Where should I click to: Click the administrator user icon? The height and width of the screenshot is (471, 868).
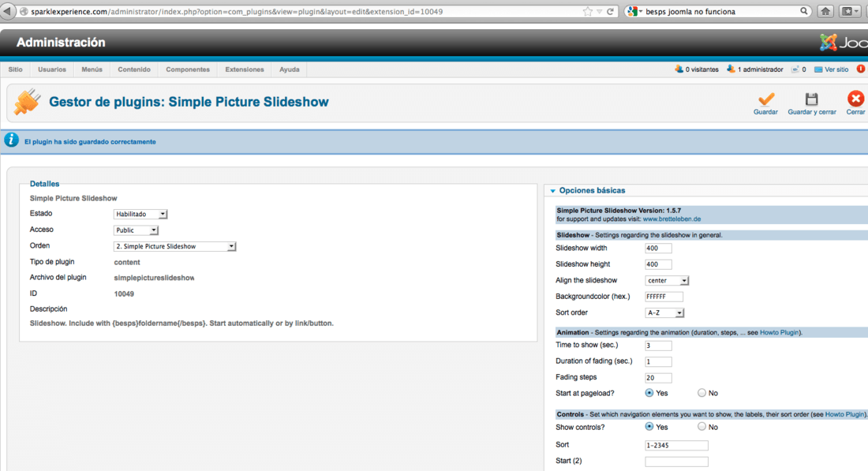tap(731, 69)
